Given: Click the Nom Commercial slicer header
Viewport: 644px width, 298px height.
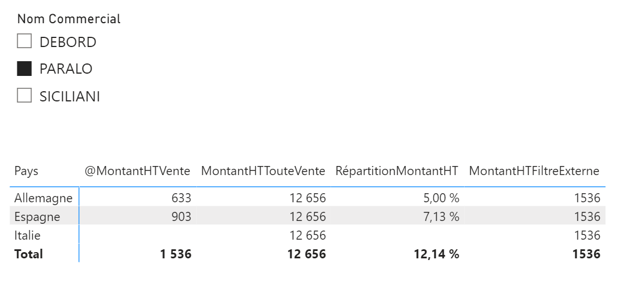Looking at the screenshot, I should coord(69,19).
